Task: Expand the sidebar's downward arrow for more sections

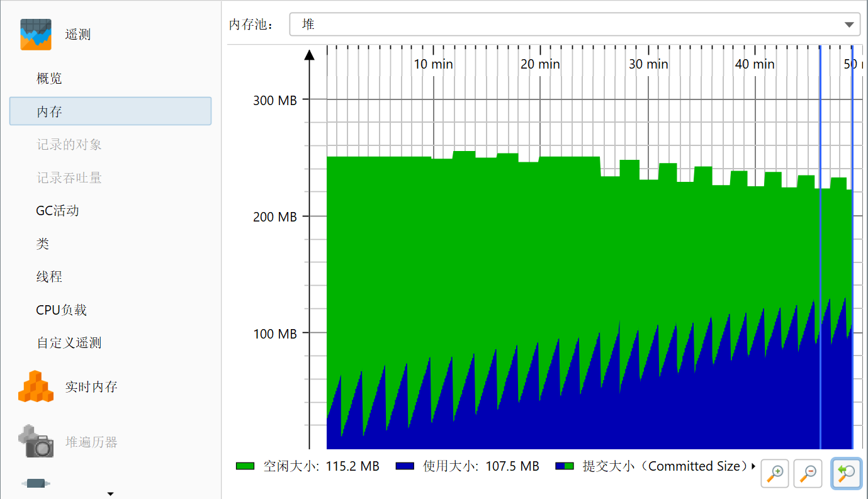Action: point(111,493)
